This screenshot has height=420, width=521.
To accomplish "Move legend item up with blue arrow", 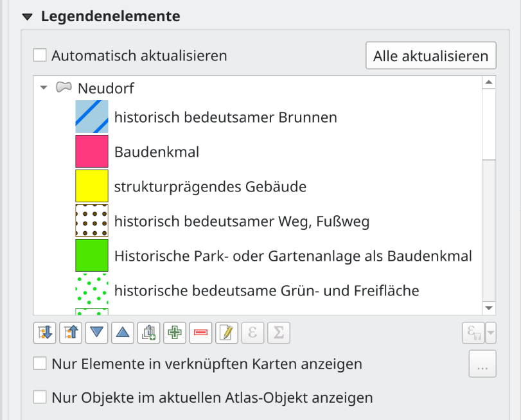I will pyautogui.click(x=122, y=333).
